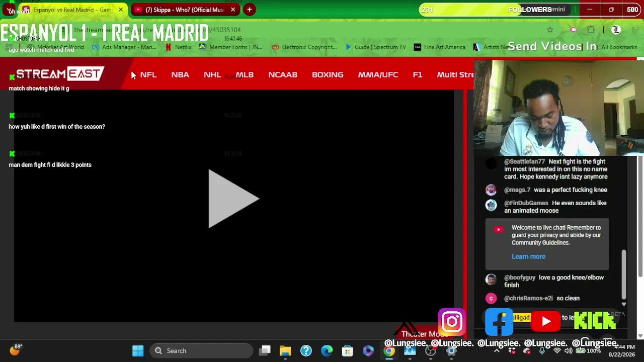The image size is (644, 362).
Task: Switch to the Skippa - Who? YouTube tab
Action: point(185,10)
